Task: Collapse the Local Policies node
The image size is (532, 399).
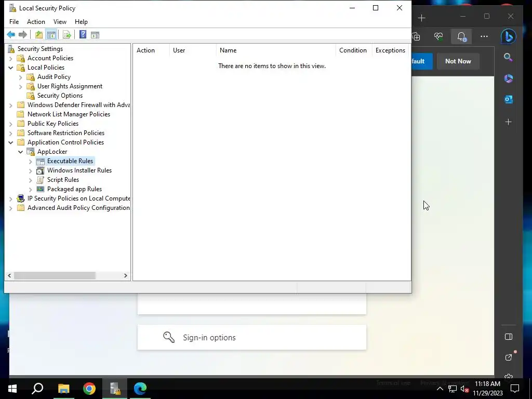Action: pyautogui.click(x=10, y=68)
